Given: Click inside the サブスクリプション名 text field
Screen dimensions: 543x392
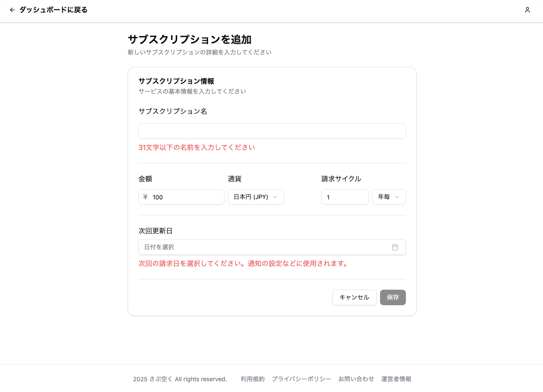Looking at the screenshot, I should (x=272, y=131).
